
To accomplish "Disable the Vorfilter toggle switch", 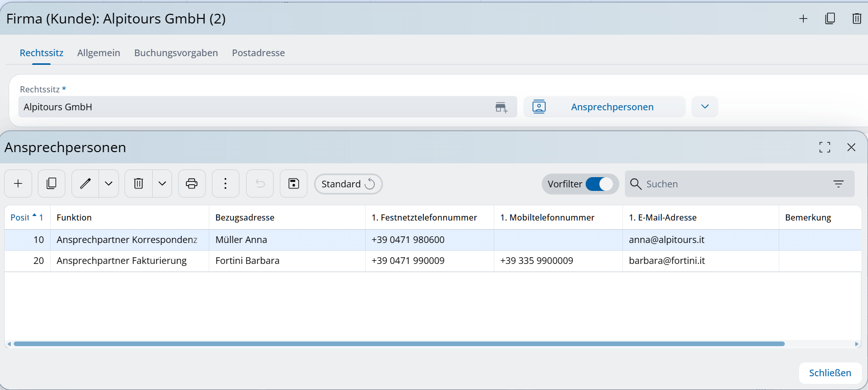I will pos(599,184).
